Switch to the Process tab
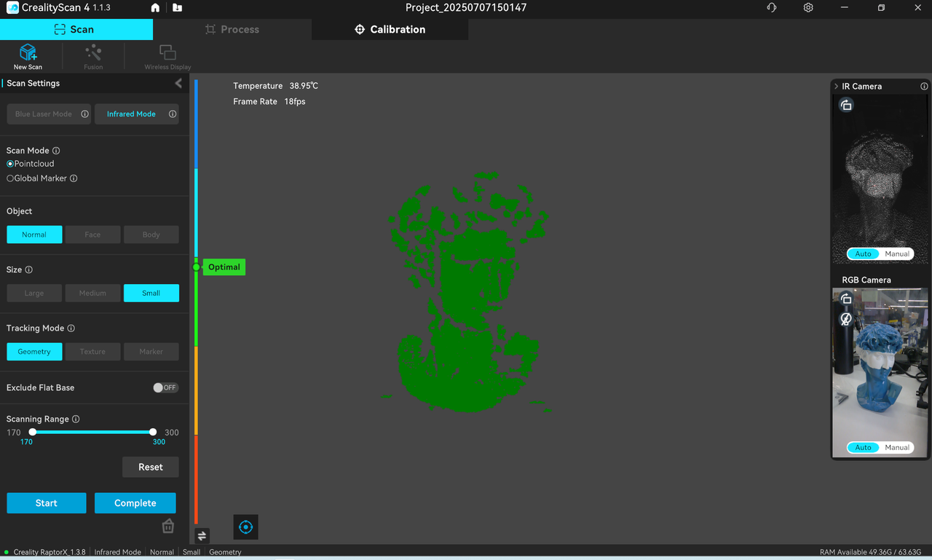 232,29
